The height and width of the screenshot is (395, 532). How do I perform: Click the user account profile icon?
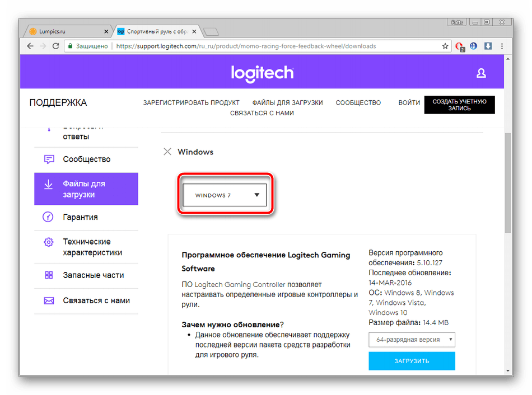(x=480, y=73)
